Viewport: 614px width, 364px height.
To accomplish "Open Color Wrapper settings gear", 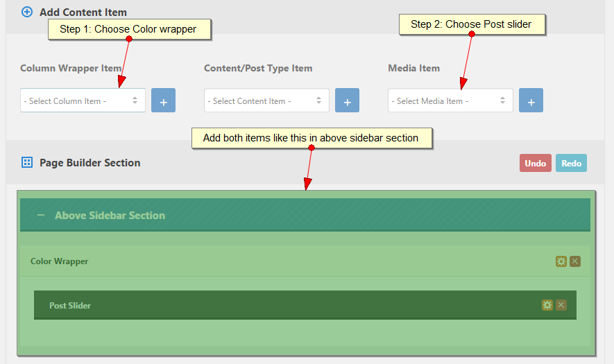I will point(561,261).
